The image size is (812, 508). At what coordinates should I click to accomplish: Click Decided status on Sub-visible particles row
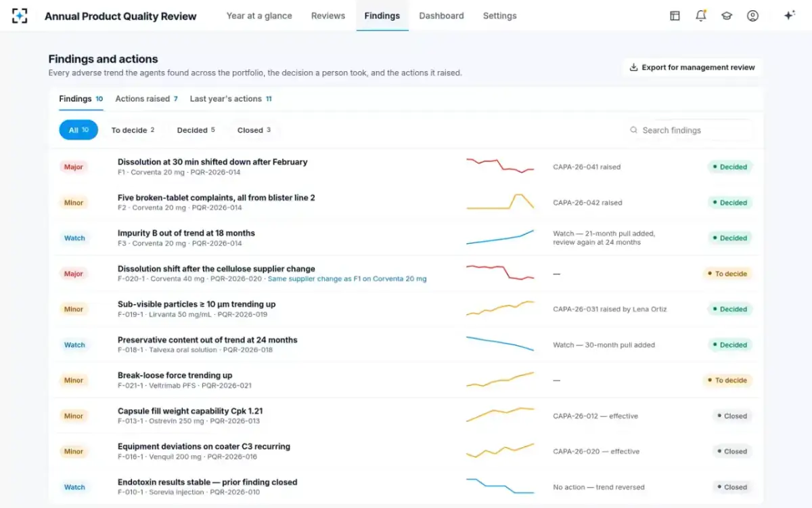click(730, 309)
